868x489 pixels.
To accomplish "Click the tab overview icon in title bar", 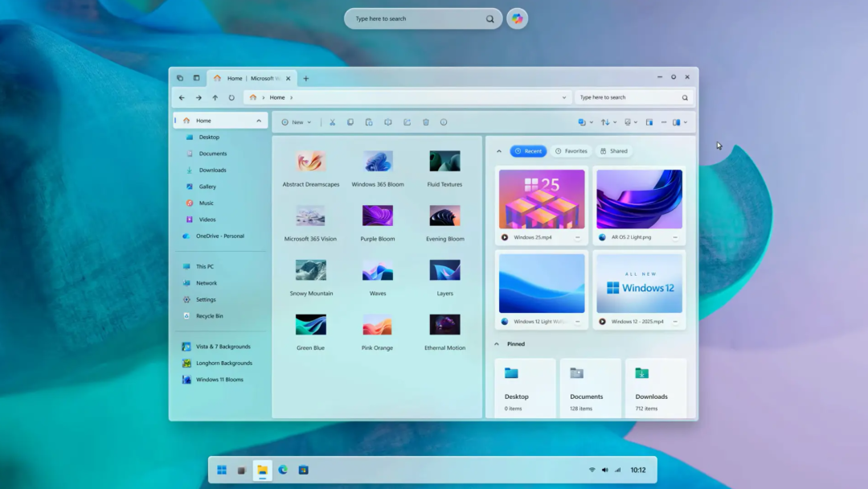I will tap(180, 78).
